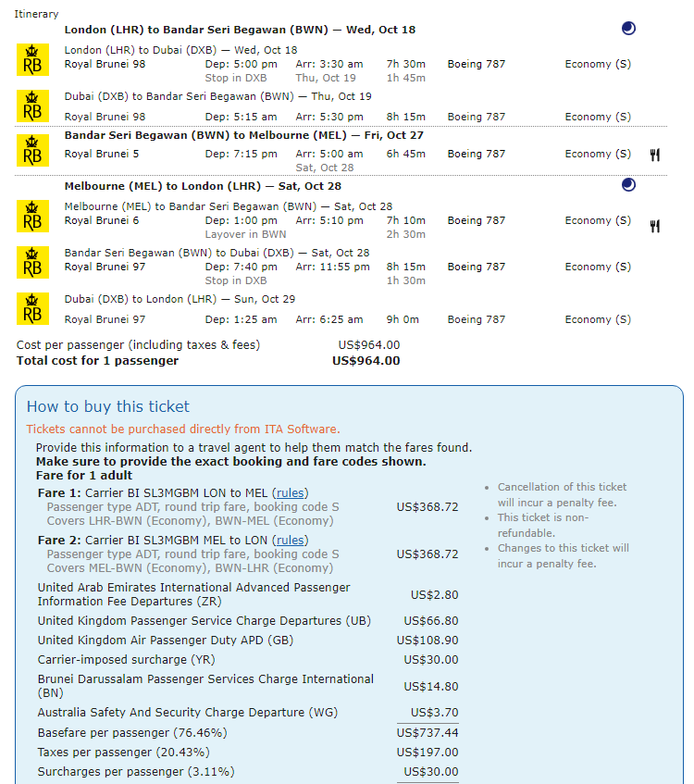Click Royal Brunei logo beside Royal Brunei 6 flight

click(32, 216)
